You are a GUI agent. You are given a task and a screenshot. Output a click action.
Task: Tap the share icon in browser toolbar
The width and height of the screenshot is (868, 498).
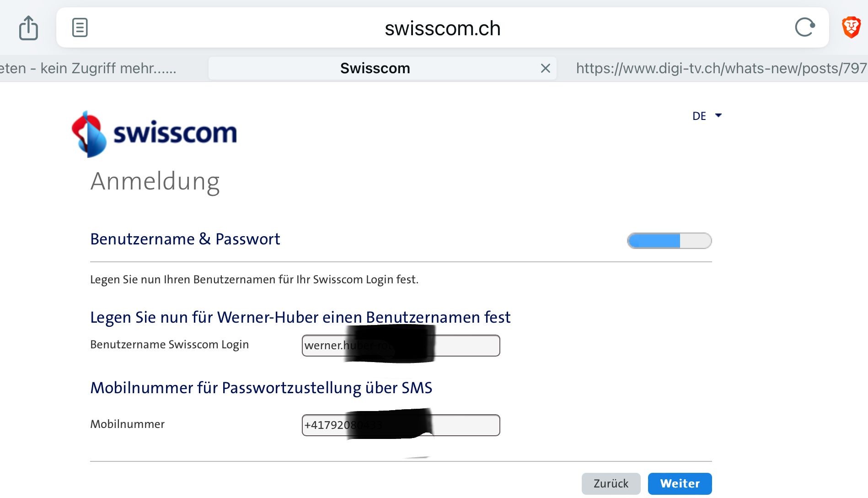tap(28, 28)
